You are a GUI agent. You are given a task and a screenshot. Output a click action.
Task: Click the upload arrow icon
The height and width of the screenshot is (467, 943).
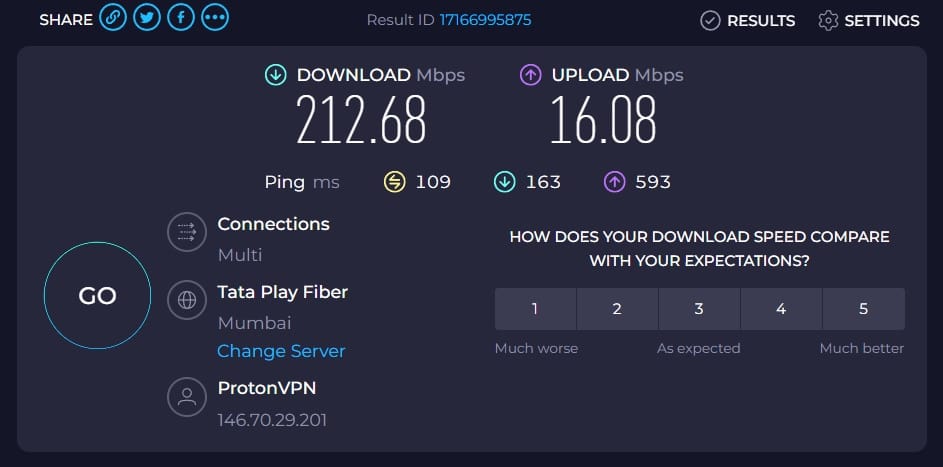click(x=530, y=75)
